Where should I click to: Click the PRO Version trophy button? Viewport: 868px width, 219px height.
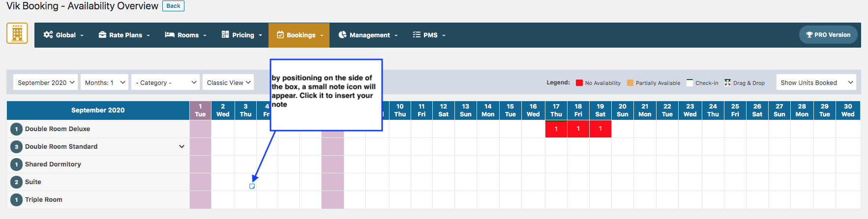[828, 35]
